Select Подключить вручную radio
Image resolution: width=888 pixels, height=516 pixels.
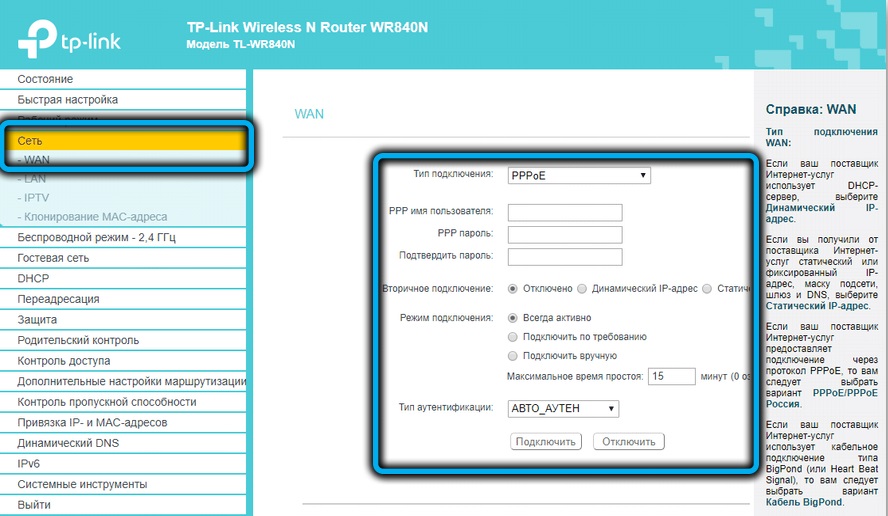click(513, 356)
